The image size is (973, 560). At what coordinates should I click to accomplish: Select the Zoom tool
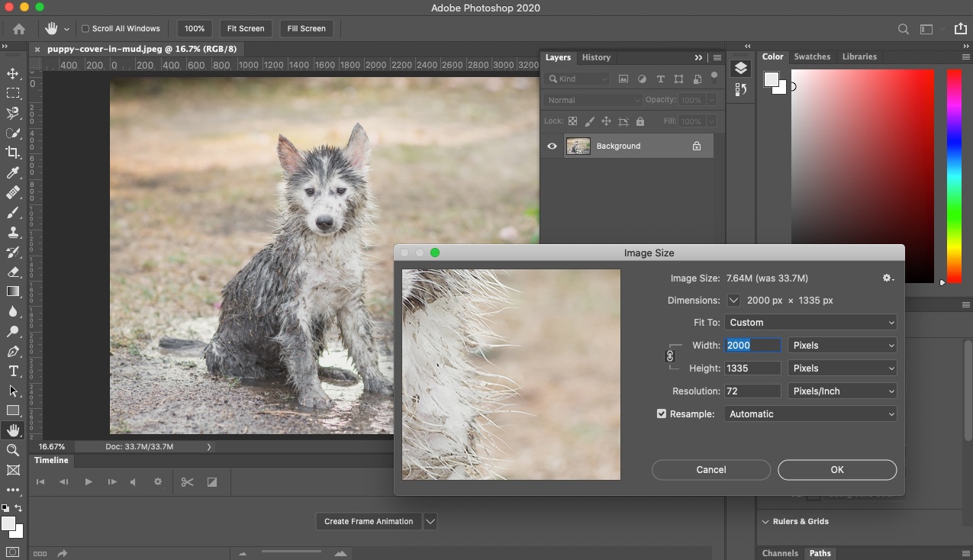pos(12,450)
